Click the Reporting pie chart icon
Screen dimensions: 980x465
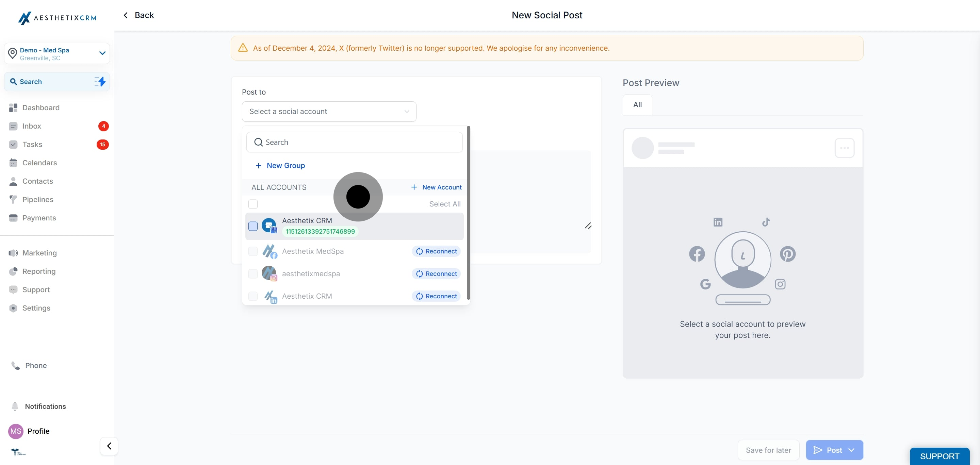pyautogui.click(x=13, y=271)
